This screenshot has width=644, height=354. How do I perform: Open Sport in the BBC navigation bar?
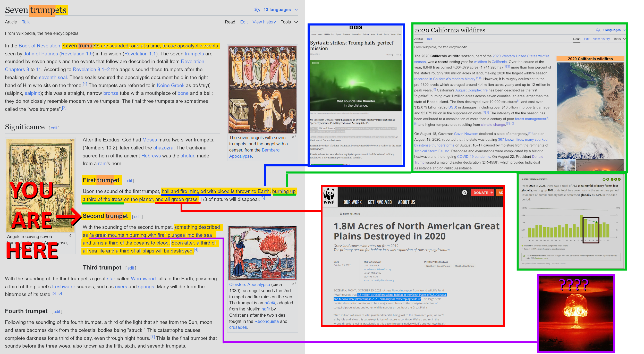coord(338,34)
